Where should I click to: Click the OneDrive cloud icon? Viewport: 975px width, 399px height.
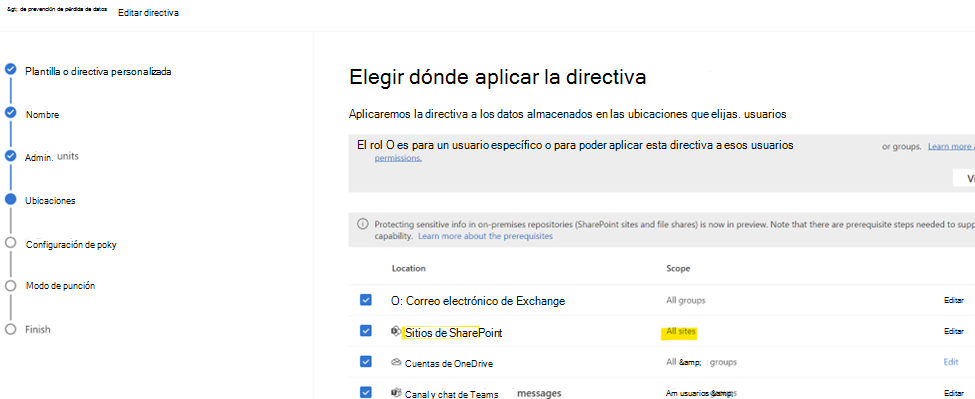(x=395, y=362)
